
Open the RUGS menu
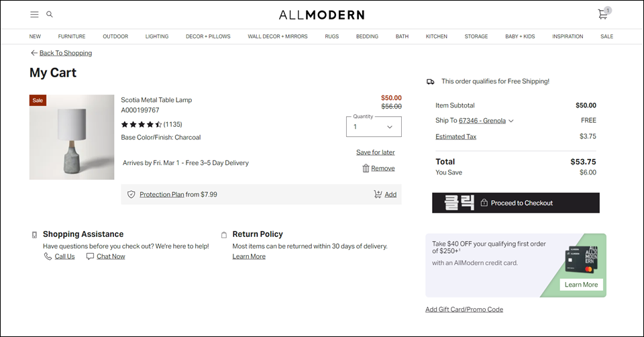(x=332, y=36)
